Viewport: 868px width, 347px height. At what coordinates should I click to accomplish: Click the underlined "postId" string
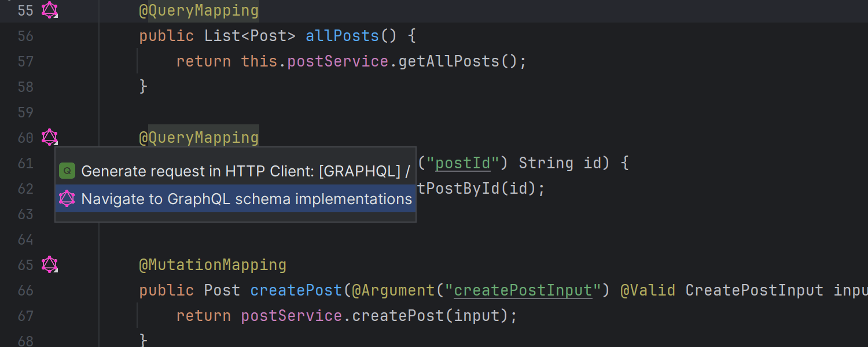[463, 163]
